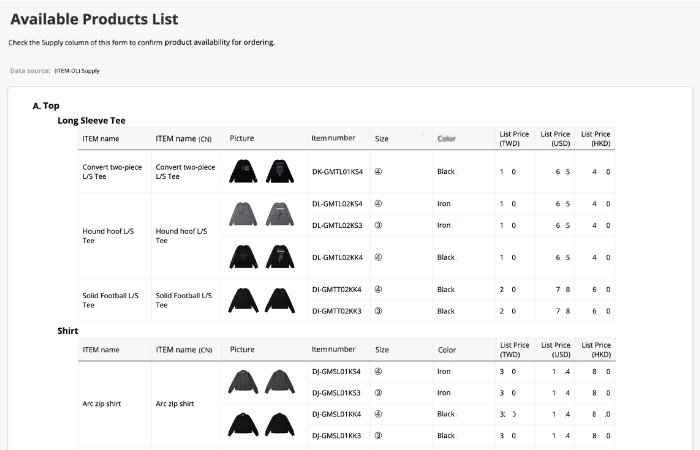The image size is (700, 450).
Task: Select item number DL-GMTL02KK4
Action: [336, 257]
